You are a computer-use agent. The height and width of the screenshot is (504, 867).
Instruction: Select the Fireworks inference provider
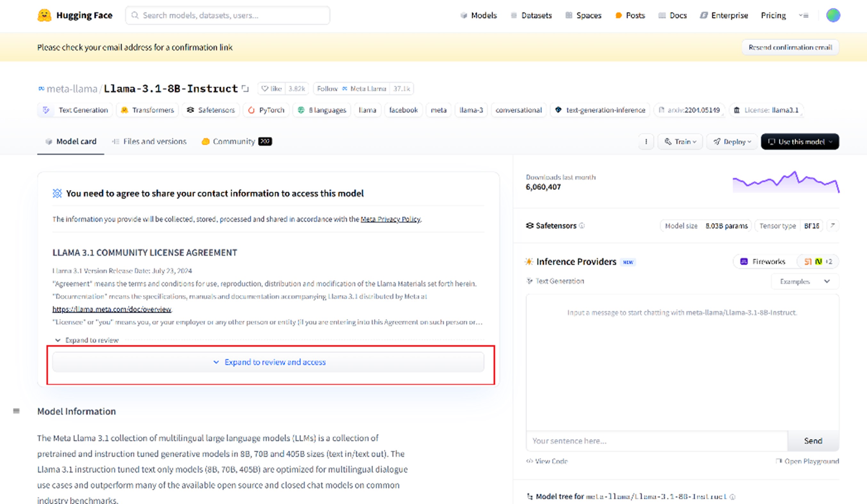(764, 262)
